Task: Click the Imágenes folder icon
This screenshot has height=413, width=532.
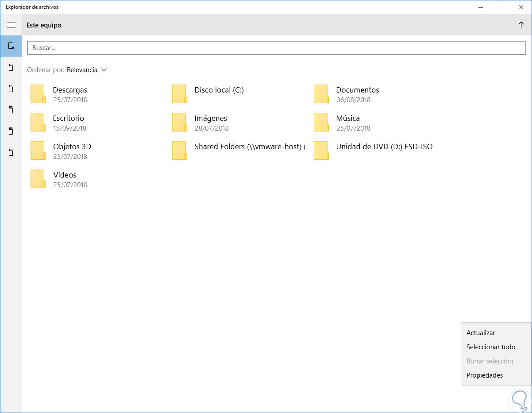Action: (179, 122)
